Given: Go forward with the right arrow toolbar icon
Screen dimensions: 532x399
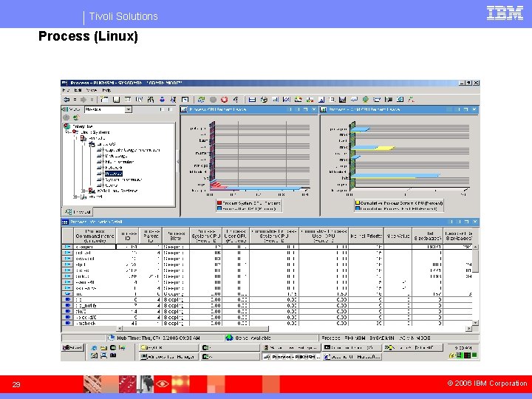Looking at the screenshot, I should pos(83,100).
